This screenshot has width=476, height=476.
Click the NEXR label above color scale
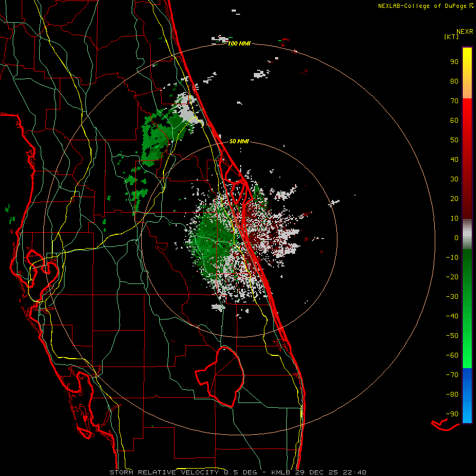click(465, 32)
